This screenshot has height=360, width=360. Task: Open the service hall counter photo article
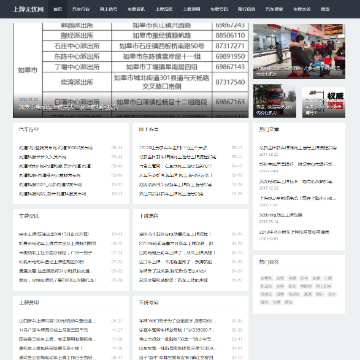pos(299,51)
